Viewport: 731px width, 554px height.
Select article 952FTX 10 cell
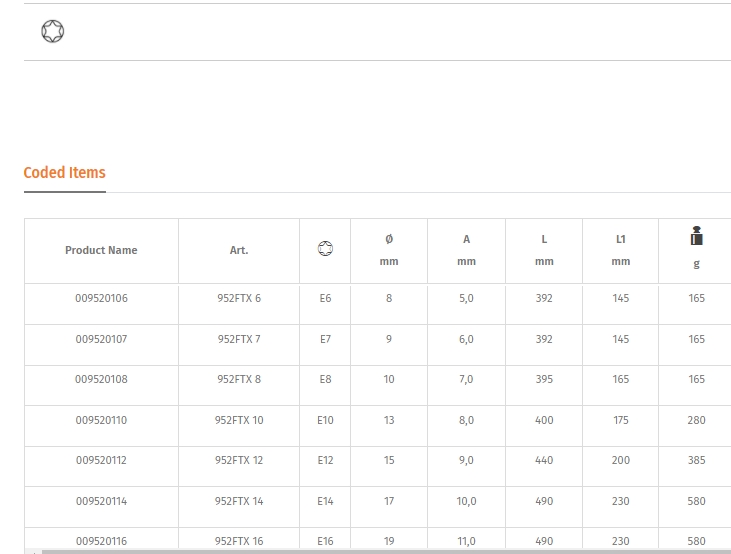pos(239,426)
